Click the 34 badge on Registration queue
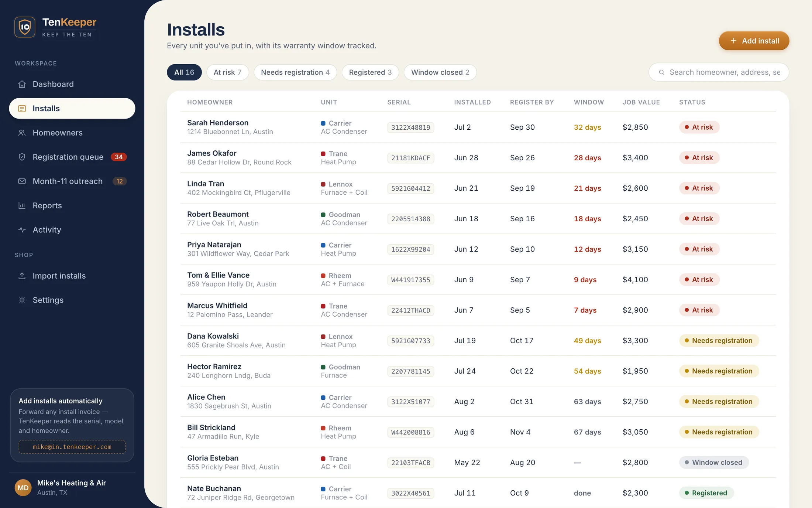The width and height of the screenshot is (812, 508). [119, 157]
